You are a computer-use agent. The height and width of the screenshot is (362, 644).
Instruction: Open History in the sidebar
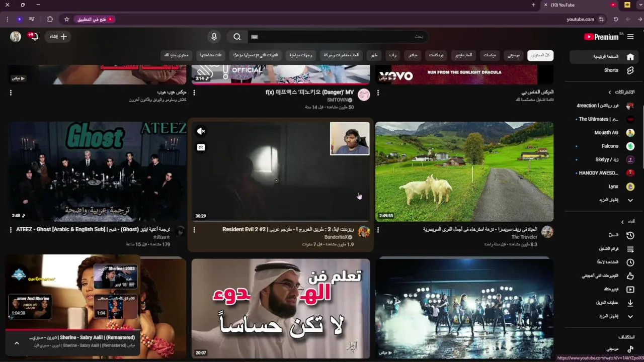603,235
